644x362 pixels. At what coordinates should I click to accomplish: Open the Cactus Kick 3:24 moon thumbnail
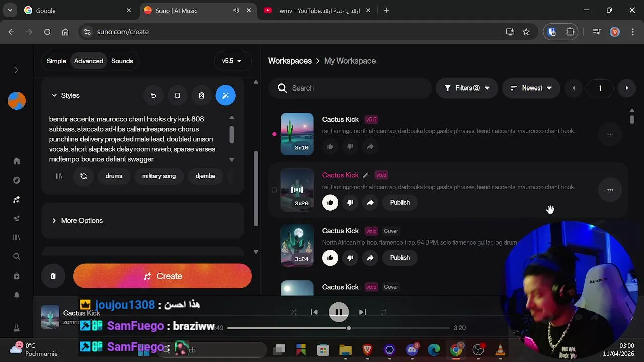coord(297,245)
